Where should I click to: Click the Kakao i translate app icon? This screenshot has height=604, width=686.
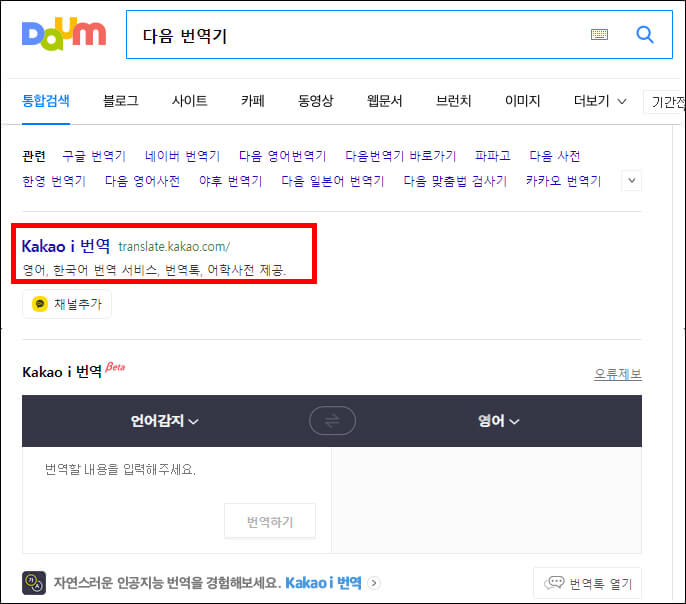pyautogui.click(x=34, y=583)
